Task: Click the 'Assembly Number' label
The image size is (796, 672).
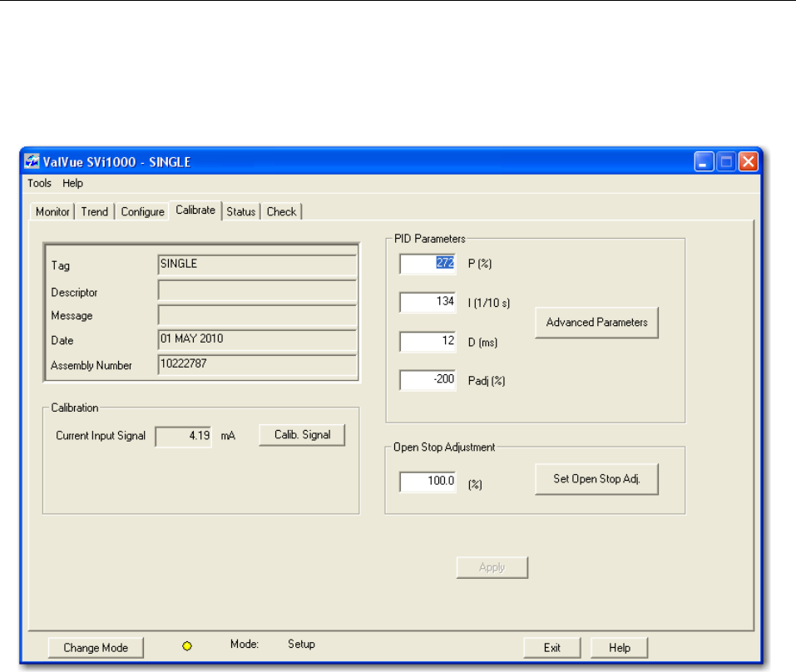Action: [x=91, y=365]
